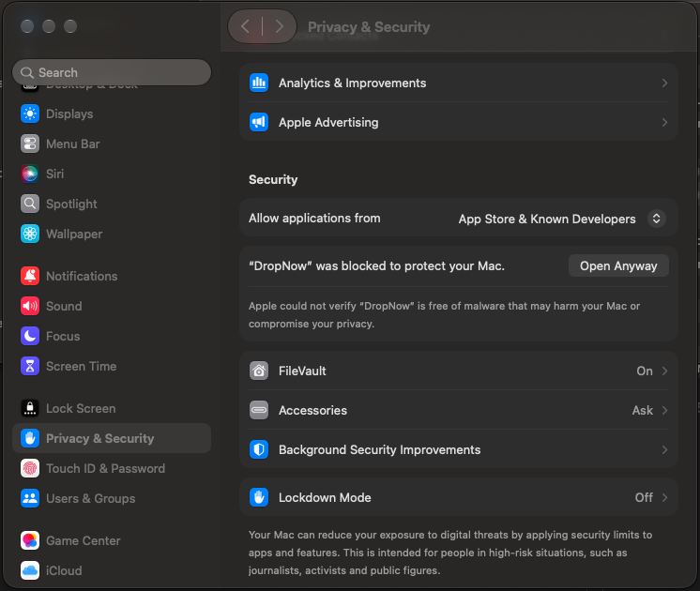Open Sound settings label
700x591 pixels.
(x=64, y=306)
